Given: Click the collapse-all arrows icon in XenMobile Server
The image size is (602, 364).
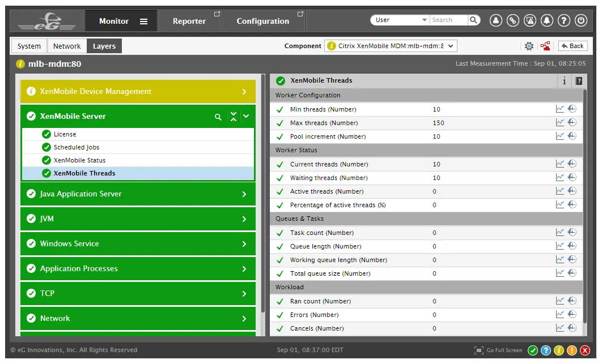Looking at the screenshot, I should click(x=234, y=116).
